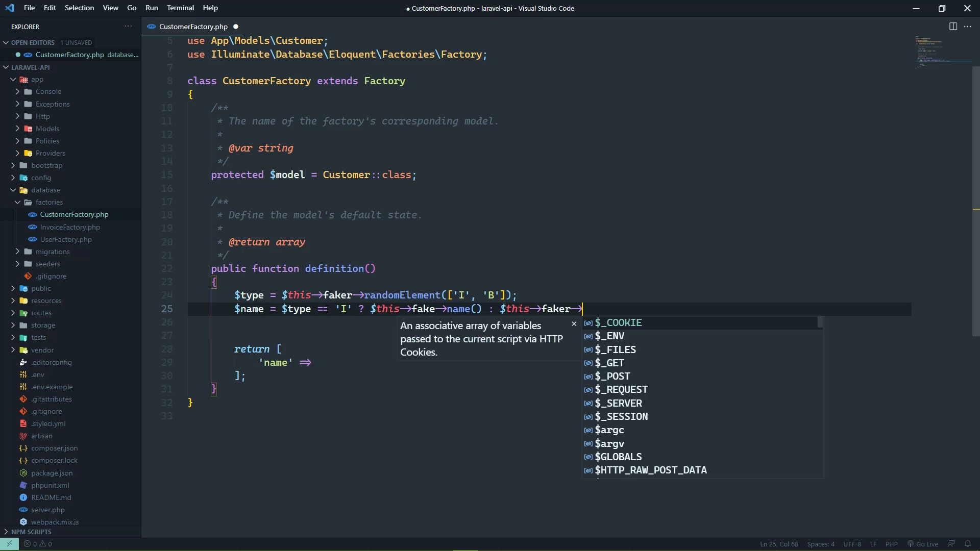Open the File menu
The height and width of the screenshot is (551, 980).
pos(29,8)
